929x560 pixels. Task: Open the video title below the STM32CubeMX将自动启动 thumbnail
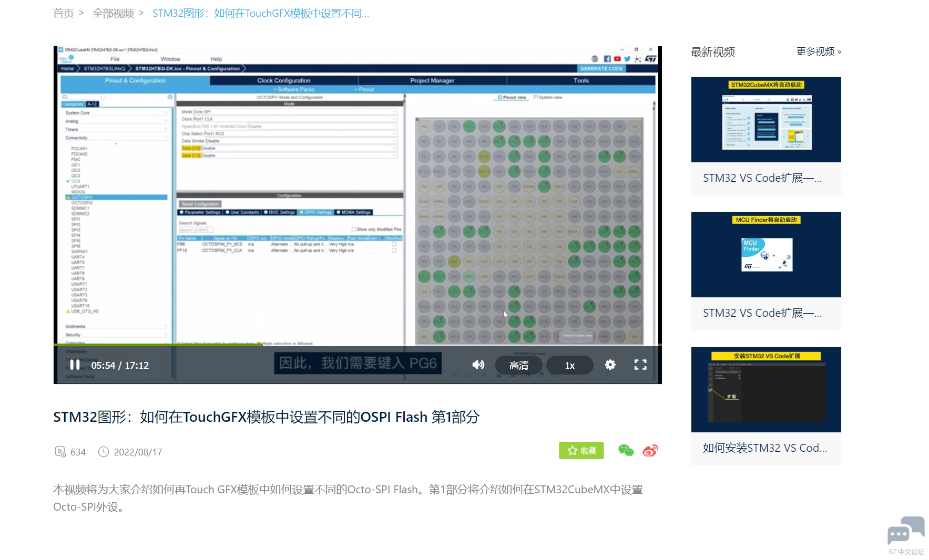(x=762, y=178)
